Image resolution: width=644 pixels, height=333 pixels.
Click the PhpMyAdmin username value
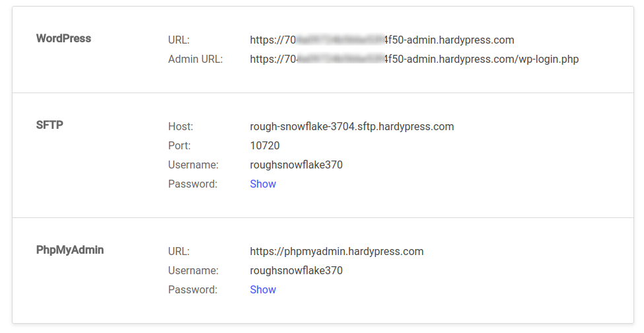296,270
